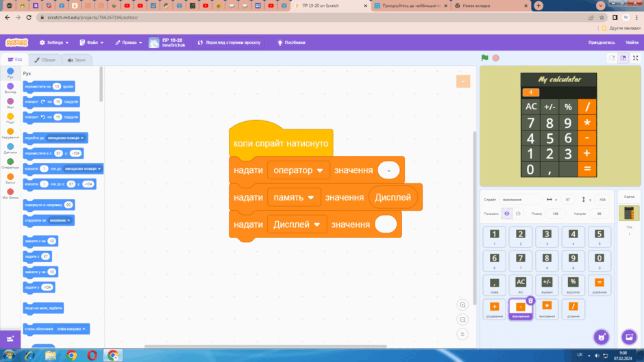The width and height of the screenshot is (644, 362).
Task: Open the Settings menu
Action: point(54,42)
